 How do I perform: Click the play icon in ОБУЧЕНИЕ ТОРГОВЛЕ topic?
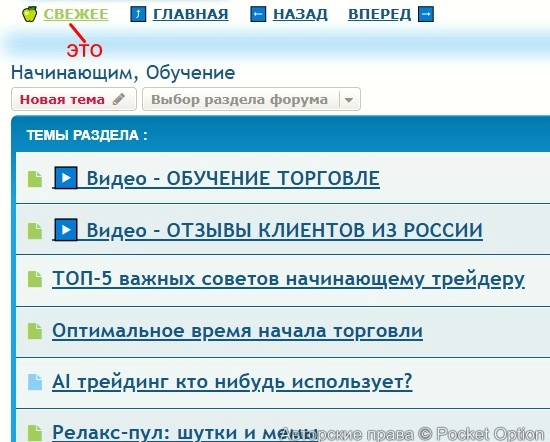click(x=66, y=178)
